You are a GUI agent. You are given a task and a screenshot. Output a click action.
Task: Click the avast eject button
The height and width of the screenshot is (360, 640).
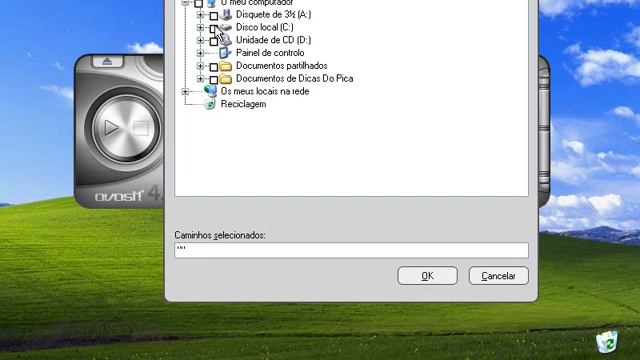click(107, 61)
